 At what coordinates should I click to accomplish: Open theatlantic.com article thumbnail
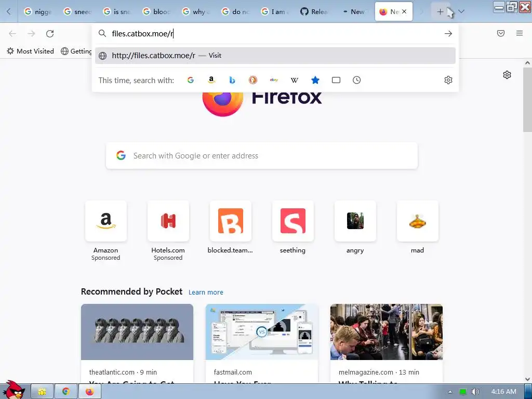(137, 332)
